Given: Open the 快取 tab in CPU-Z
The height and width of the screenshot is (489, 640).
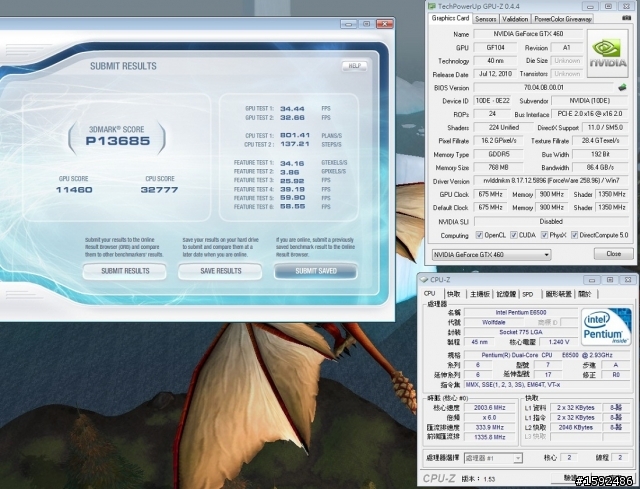Looking at the screenshot, I should click(x=454, y=294).
